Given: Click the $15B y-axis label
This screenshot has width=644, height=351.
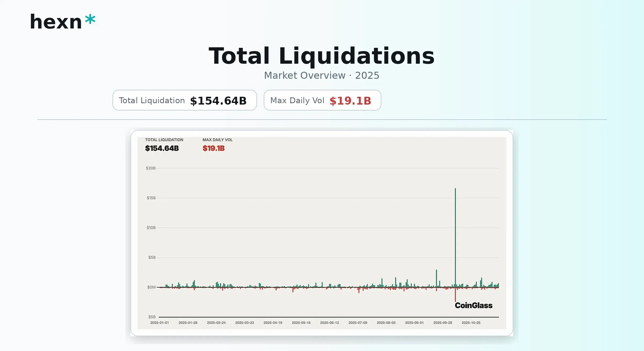Looking at the screenshot, I should [151, 198].
